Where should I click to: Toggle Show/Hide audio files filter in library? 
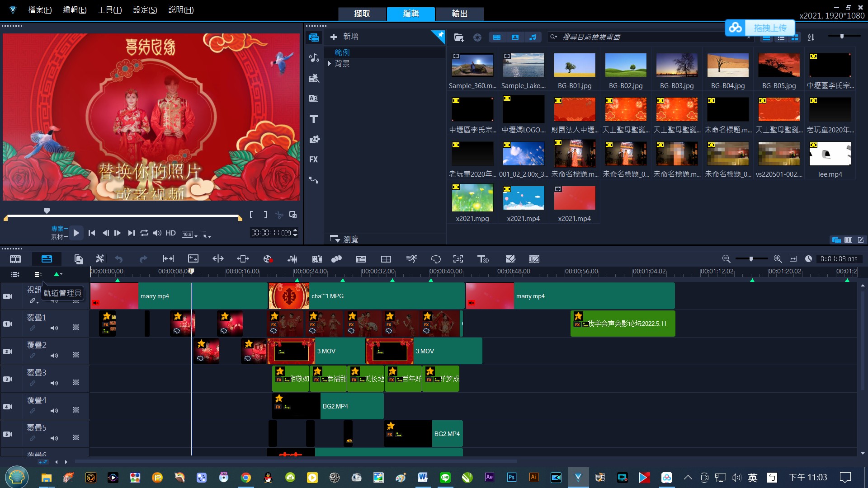click(533, 38)
